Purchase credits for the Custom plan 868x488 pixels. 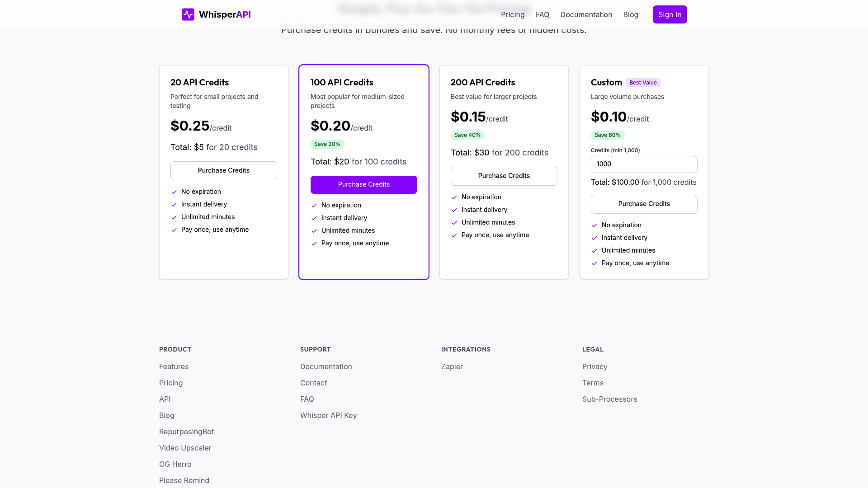tap(644, 204)
